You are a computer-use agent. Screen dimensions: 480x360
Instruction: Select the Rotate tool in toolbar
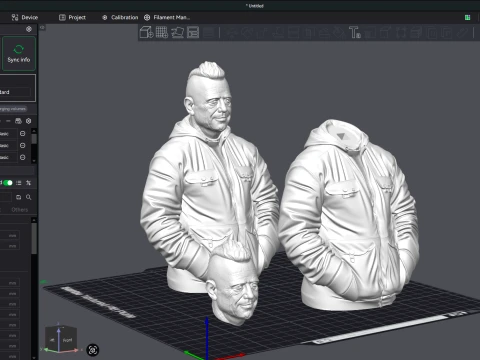[x=247, y=33]
